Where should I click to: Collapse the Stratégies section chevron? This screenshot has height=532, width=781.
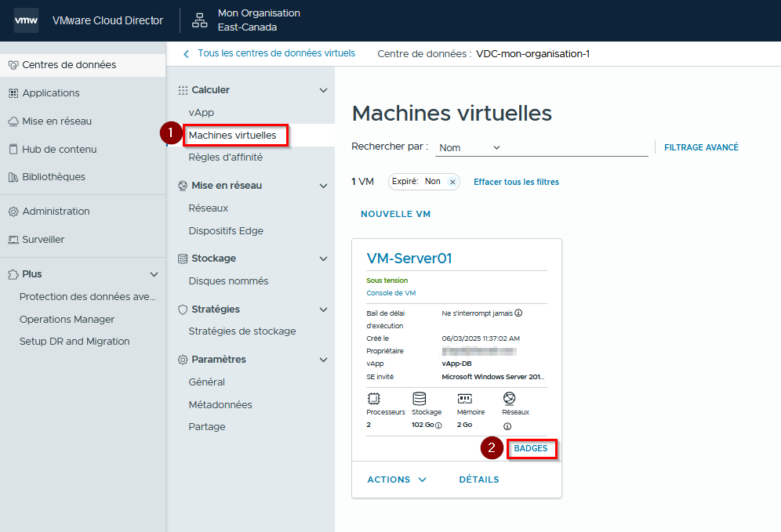(x=323, y=309)
